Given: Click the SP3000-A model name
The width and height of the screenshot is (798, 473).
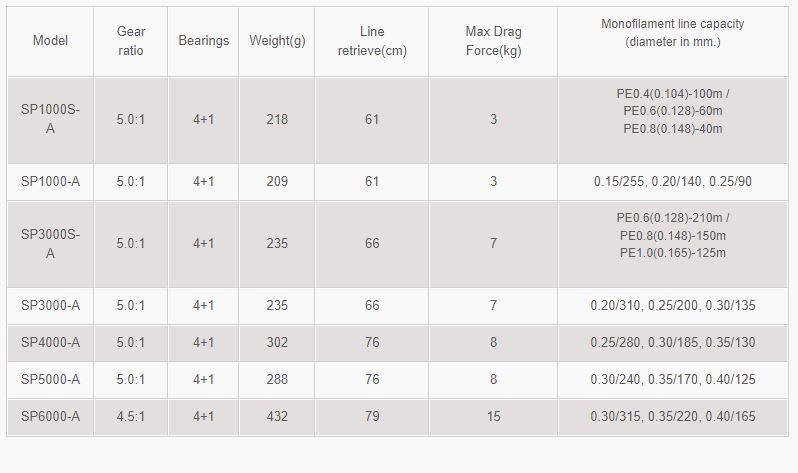Looking at the screenshot, I should (50, 305).
